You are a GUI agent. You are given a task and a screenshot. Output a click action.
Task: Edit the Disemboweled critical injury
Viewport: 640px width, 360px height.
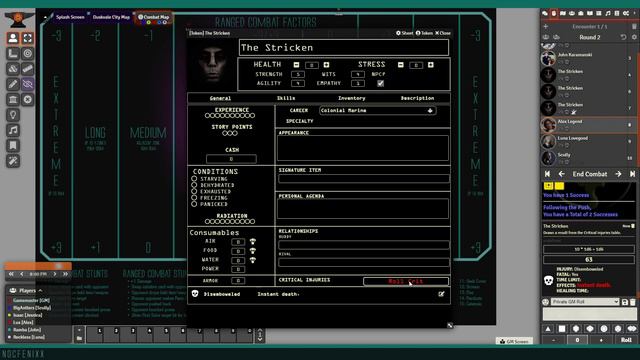coord(441,294)
